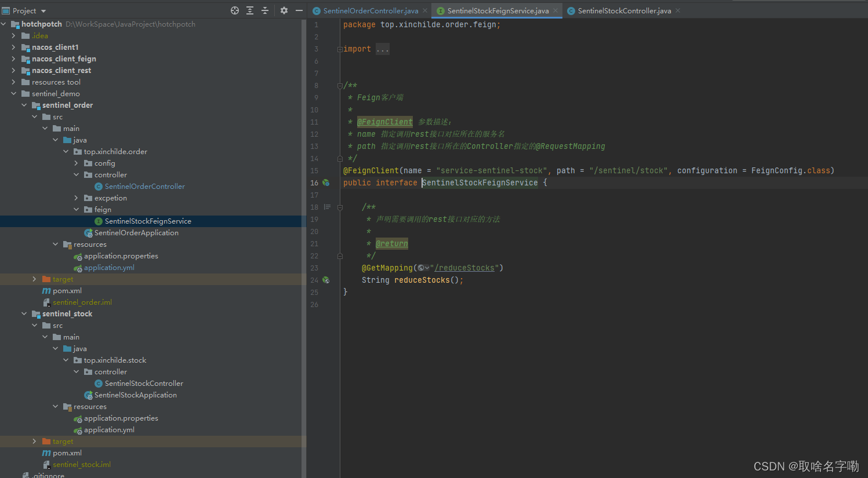Click the reduceStocks method name
This screenshot has width=868, height=478.
tap(422, 280)
